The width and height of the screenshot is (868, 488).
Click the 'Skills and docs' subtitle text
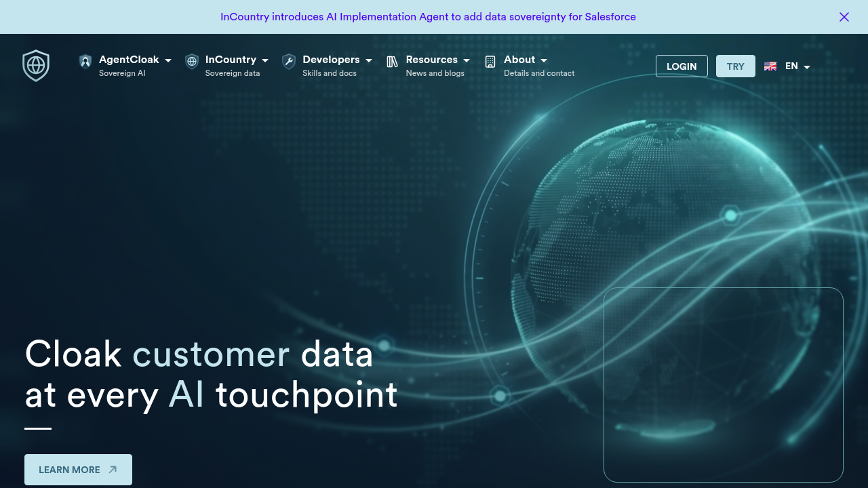coord(330,73)
